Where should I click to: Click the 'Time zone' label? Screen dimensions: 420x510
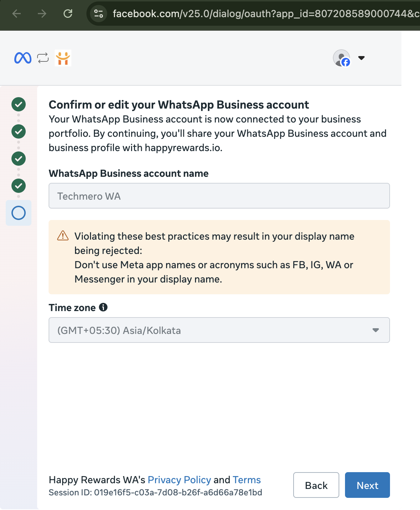pyautogui.click(x=72, y=307)
